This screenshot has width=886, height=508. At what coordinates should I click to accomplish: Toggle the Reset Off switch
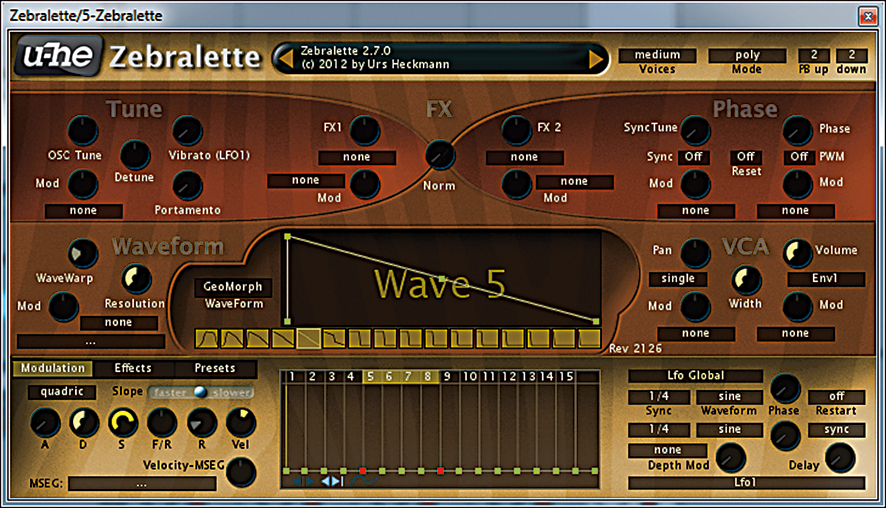[x=745, y=157]
